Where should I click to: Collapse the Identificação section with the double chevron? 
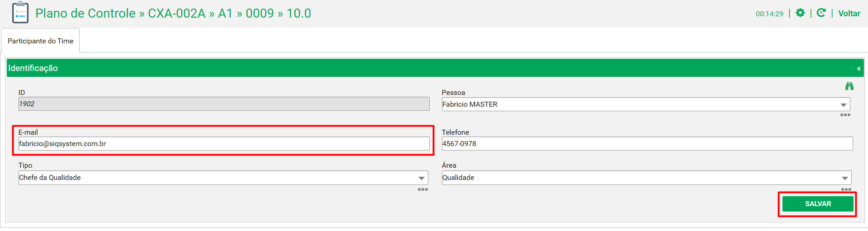(859, 69)
